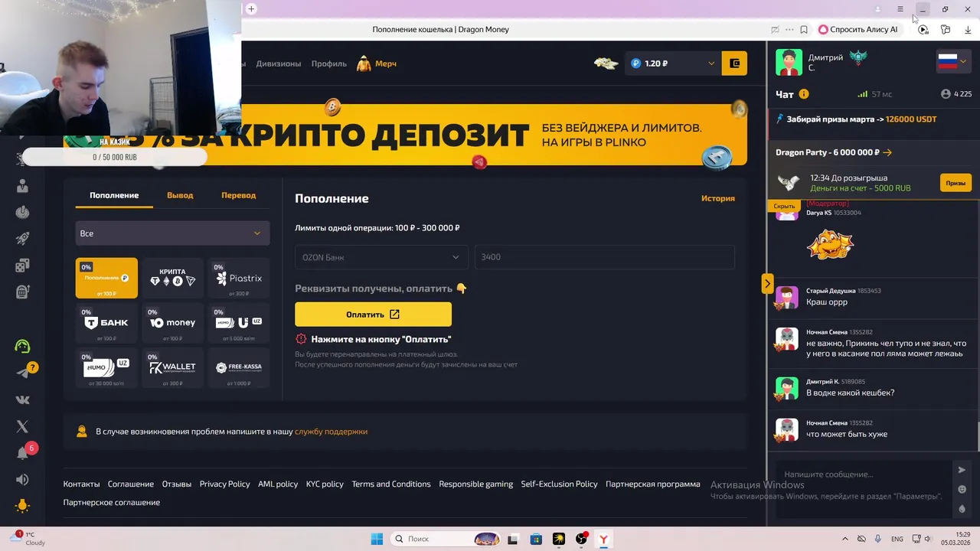980x551 pixels.
Task: Open the Профиль menu item
Action: 329,64
